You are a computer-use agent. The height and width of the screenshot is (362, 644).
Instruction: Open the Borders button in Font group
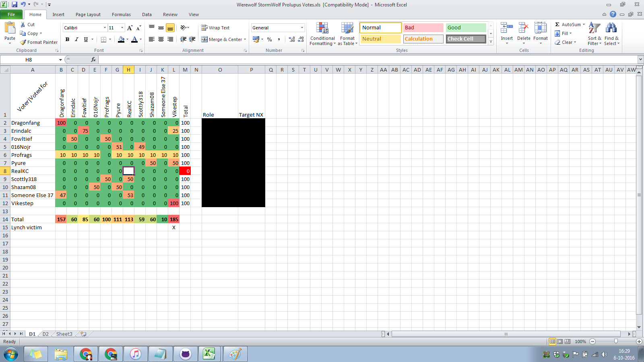click(x=103, y=39)
